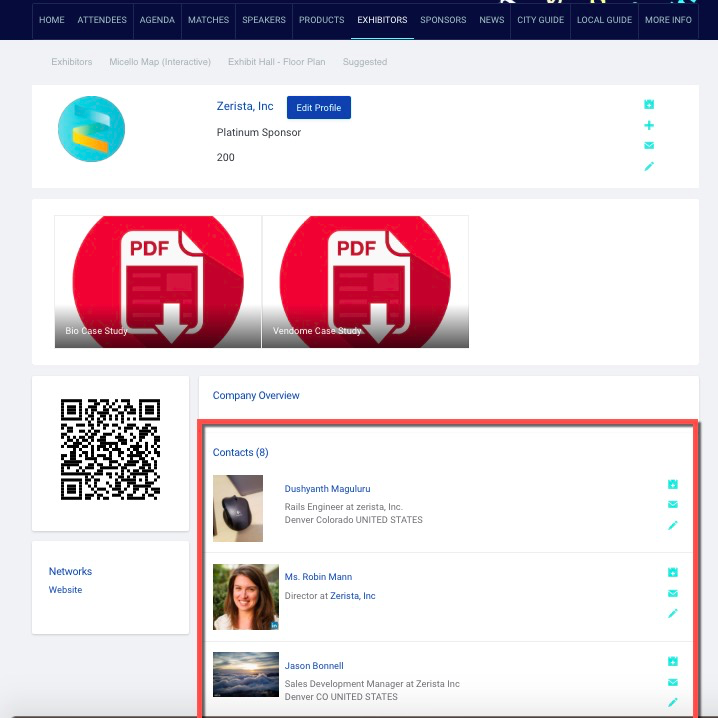Click envelope icon for Jason Bonnell

[x=673, y=682]
